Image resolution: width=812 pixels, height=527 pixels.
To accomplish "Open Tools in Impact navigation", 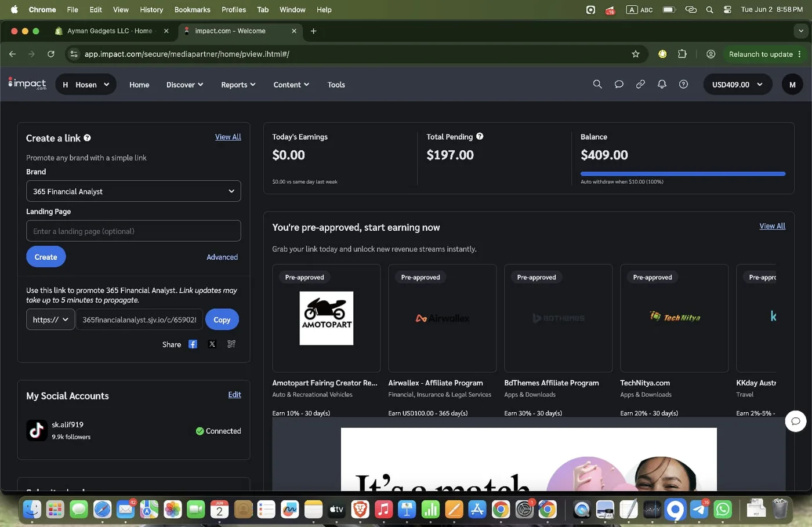I will pos(336,85).
